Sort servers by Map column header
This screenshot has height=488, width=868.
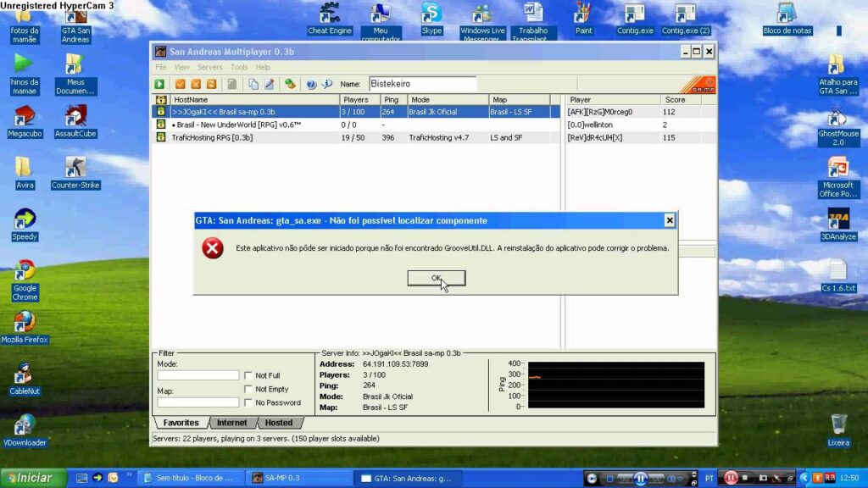point(520,100)
